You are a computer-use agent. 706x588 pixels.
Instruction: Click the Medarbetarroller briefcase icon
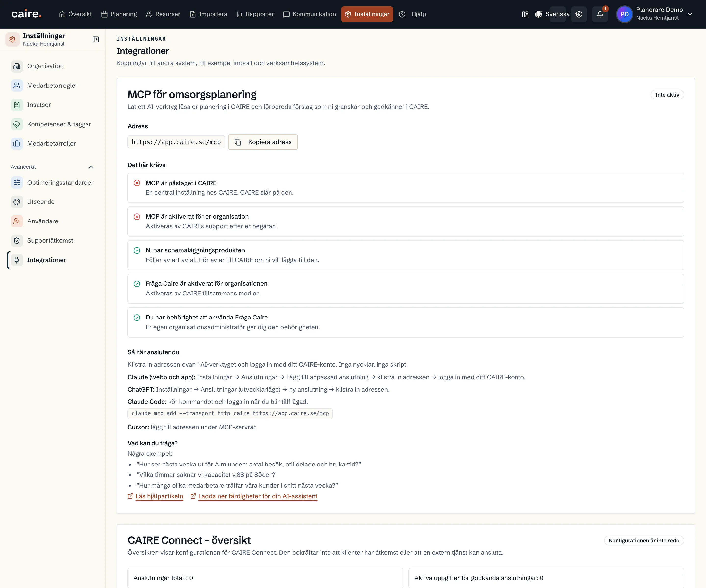point(17,144)
